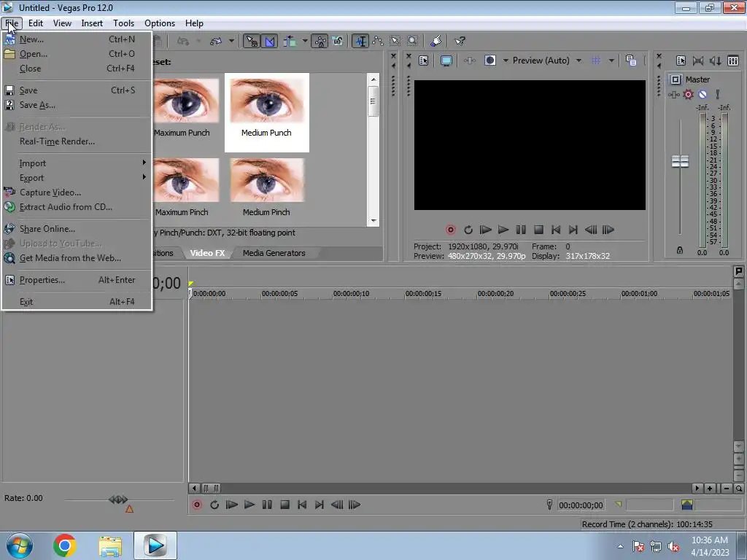The image size is (747, 560).
Task: Choose Get Media from the Web...
Action: 76,258
